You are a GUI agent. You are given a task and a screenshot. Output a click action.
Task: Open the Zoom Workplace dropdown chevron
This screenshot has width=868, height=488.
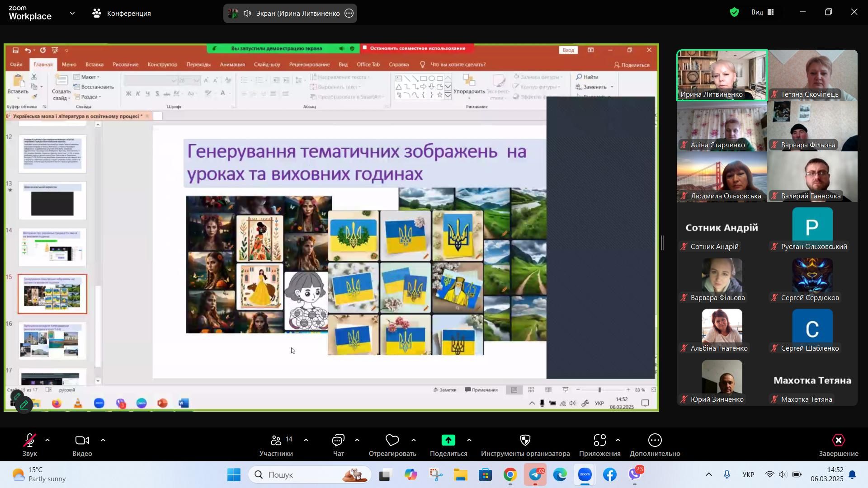[72, 13]
